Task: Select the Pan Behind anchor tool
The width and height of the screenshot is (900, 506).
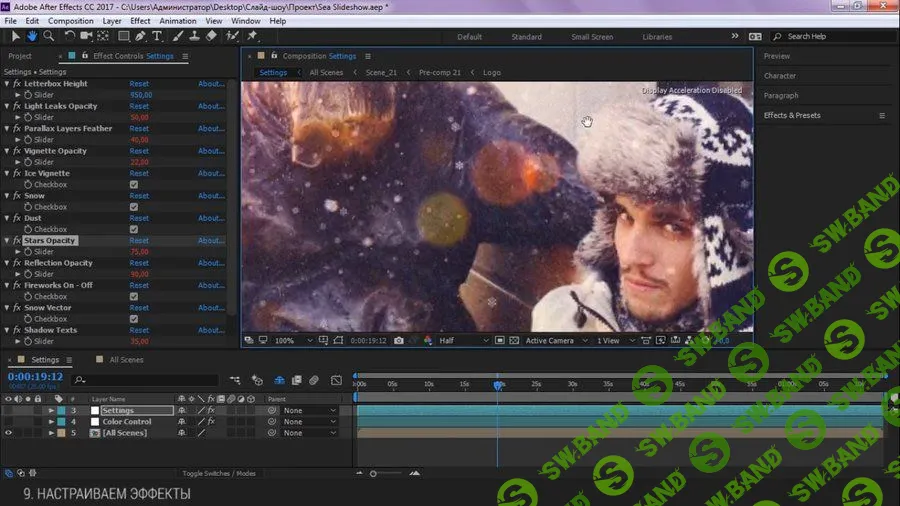Action: pyautogui.click(x=103, y=36)
